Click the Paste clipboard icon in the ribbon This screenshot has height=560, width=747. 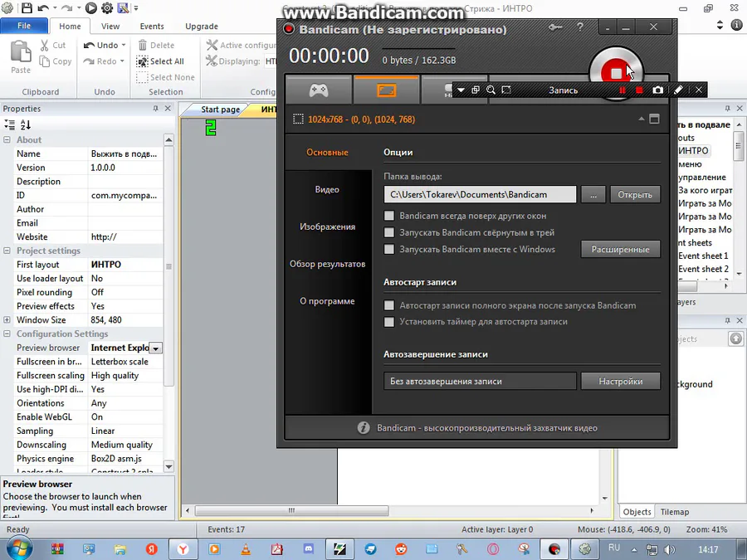pos(21,51)
